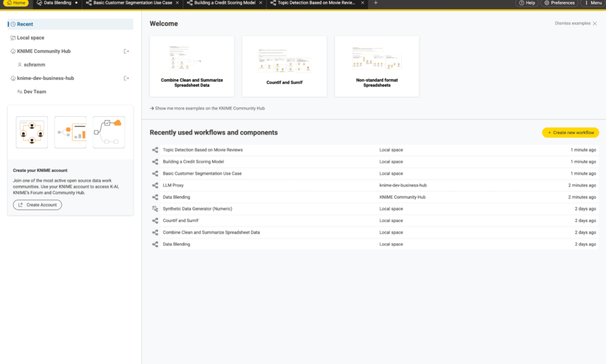
Task: Click the community people illustration in account card
Action: point(32,132)
